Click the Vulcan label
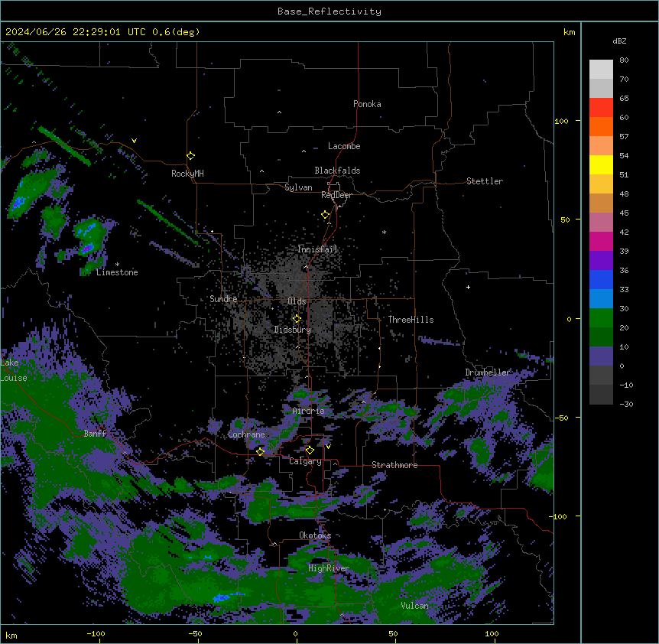Screen dimensions: 659x644 [x=415, y=606]
